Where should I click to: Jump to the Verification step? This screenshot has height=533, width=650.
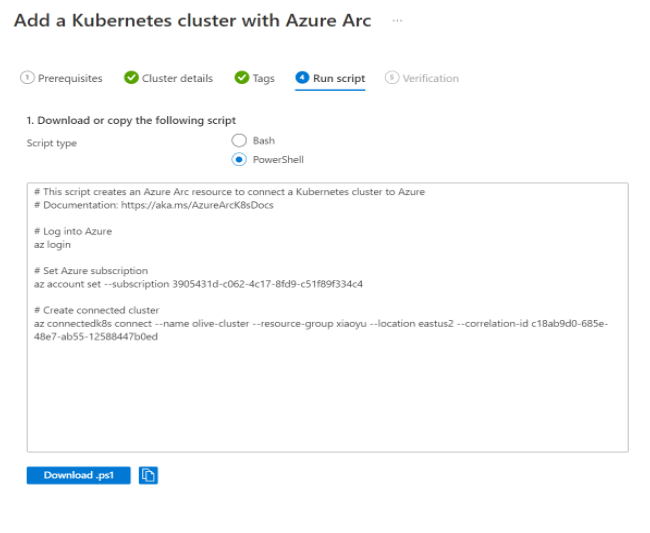[431, 78]
